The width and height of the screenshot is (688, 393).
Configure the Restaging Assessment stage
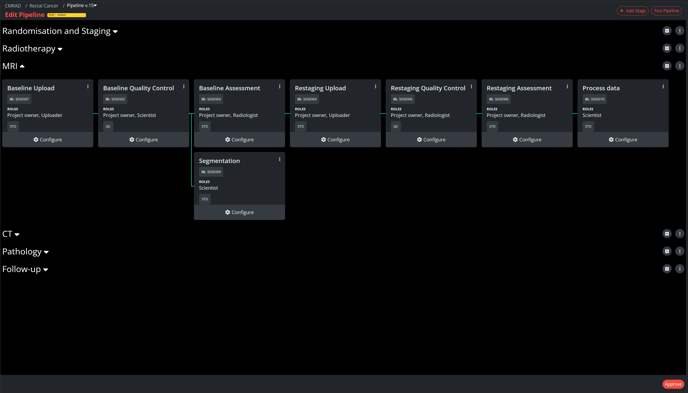527,139
